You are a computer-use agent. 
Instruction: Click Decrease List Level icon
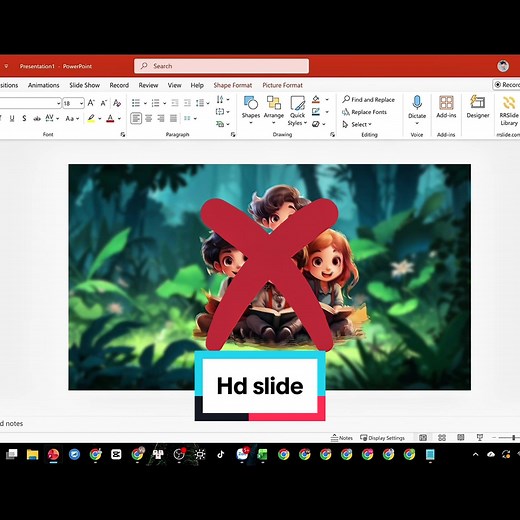[x=175, y=103]
